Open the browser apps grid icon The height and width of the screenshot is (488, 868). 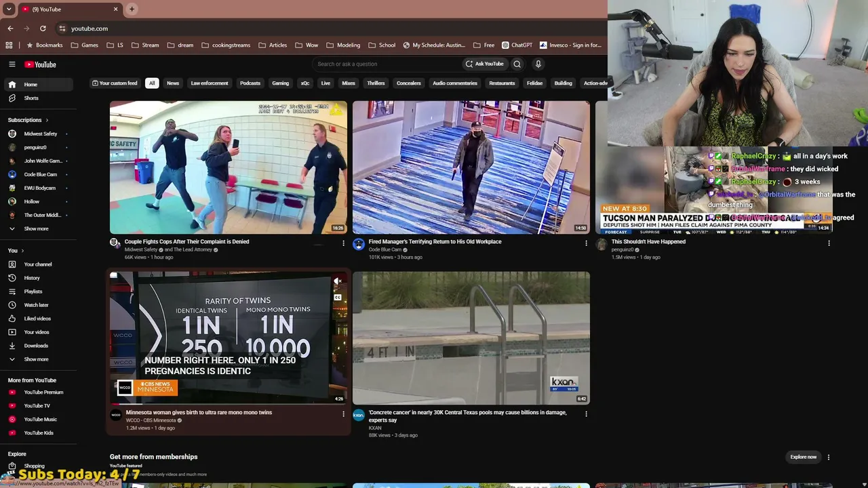[9, 45]
